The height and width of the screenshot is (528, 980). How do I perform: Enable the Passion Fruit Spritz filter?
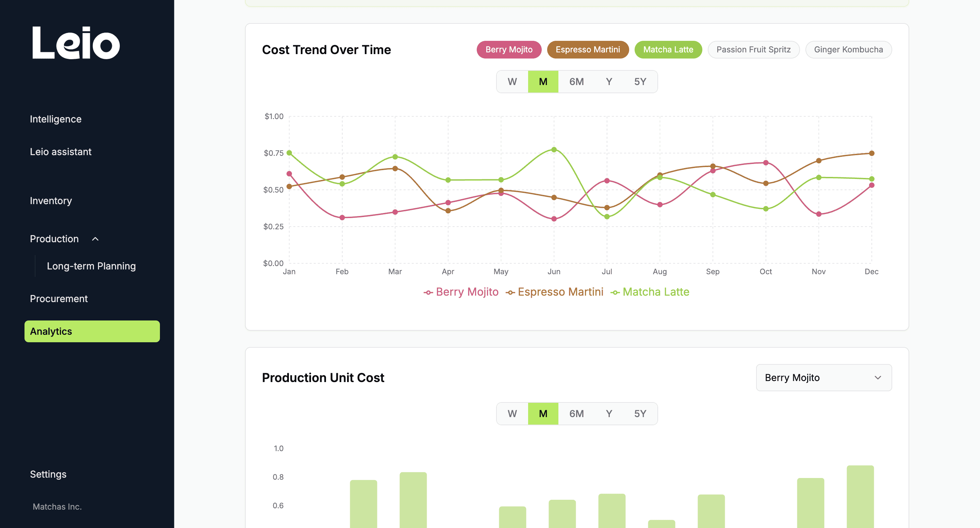click(754, 49)
